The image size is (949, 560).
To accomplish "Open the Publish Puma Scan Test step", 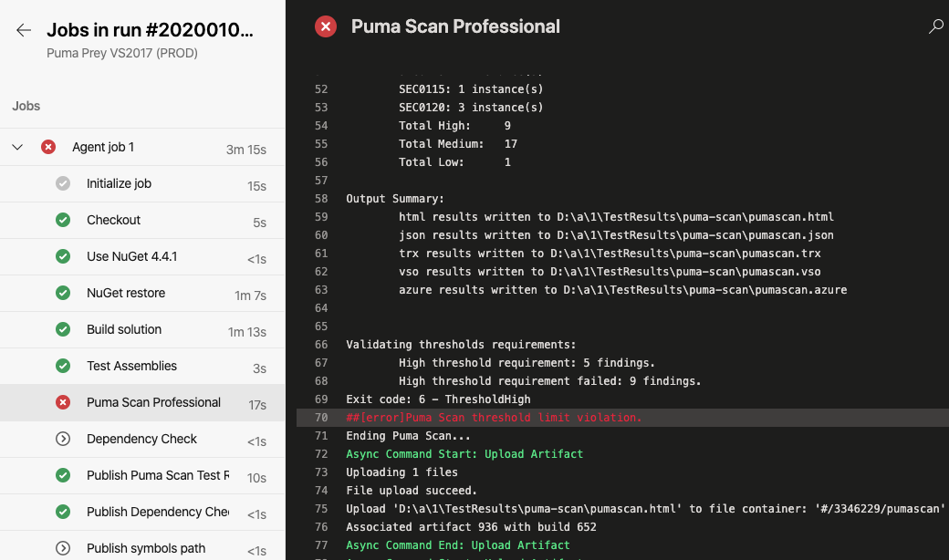I will [x=157, y=475].
